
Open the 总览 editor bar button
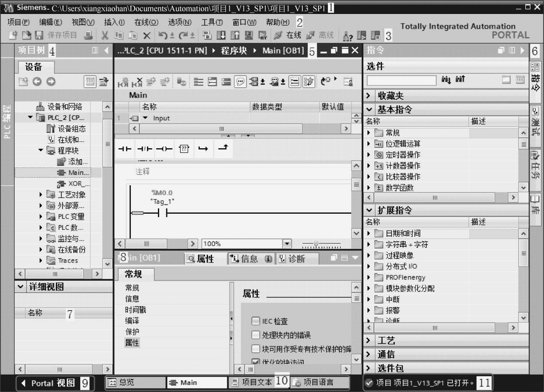point(135,382)
